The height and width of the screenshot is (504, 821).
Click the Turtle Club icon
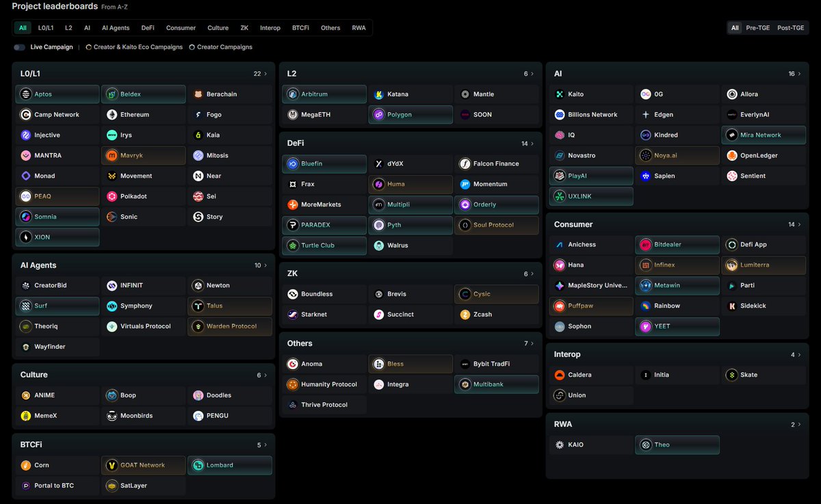[x=292, y=246]
